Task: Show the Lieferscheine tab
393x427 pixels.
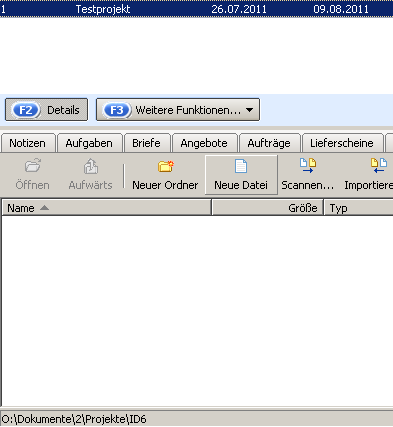Action: (342, 143)
